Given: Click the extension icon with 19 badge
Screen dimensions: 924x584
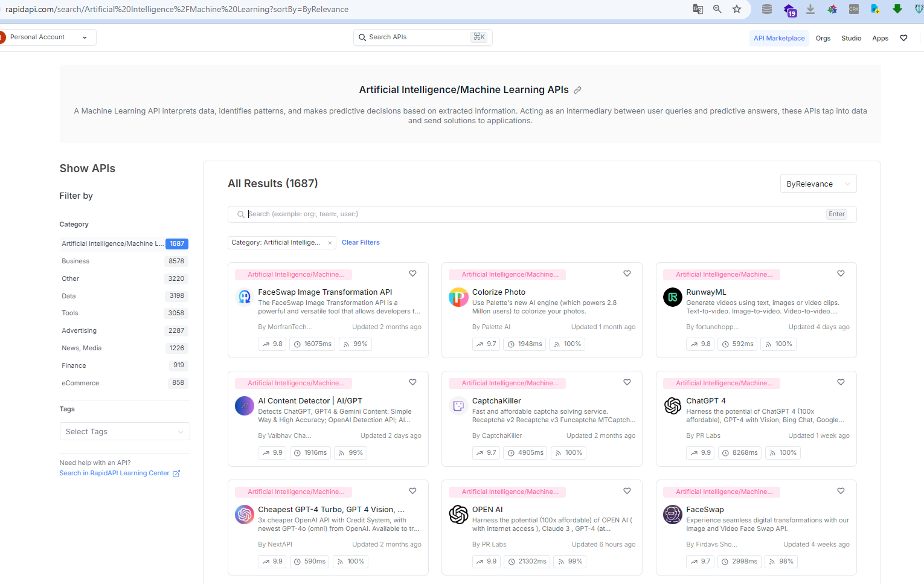Looking at the screenshot, I should pyautogui.click(x=790, y=10).
